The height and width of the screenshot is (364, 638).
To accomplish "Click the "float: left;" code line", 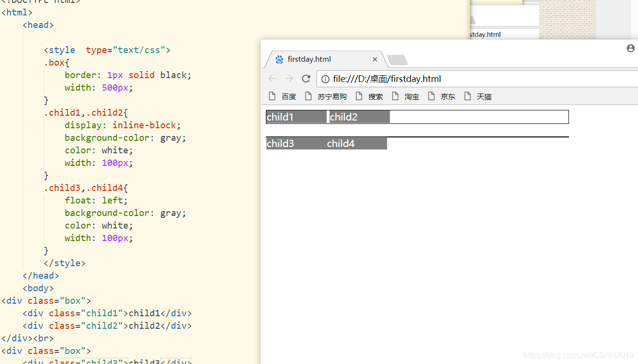I will (x=97, y=201).
